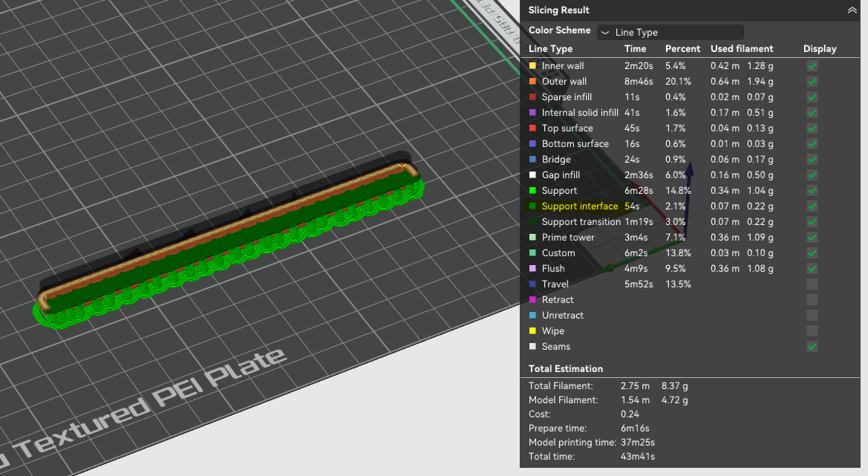This screenshot has height=476, width=868.
Task: Hide Outer wall lines in preview
Action: pyautogui.click(x=812, y=82)
